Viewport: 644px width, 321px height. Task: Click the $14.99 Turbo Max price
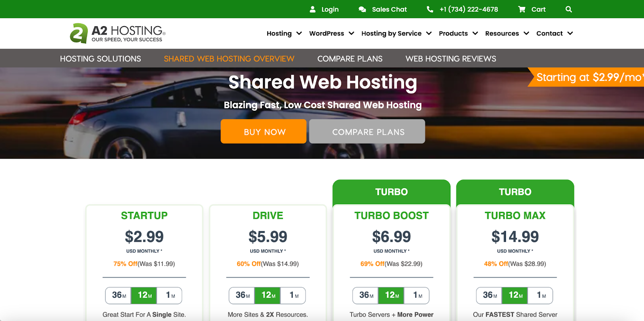click(515, 237)
